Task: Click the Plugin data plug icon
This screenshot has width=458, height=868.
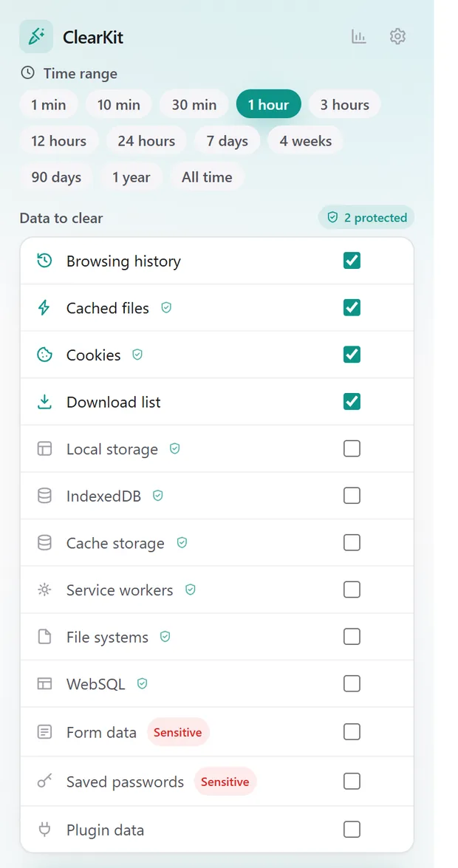Action: (44, 830)
